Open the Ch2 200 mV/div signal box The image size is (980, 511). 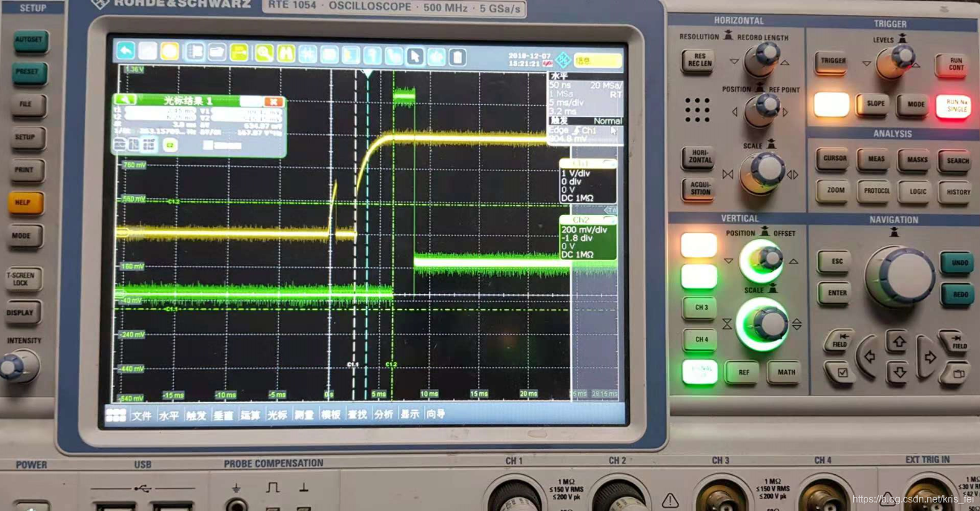click(x=588, y=238)
